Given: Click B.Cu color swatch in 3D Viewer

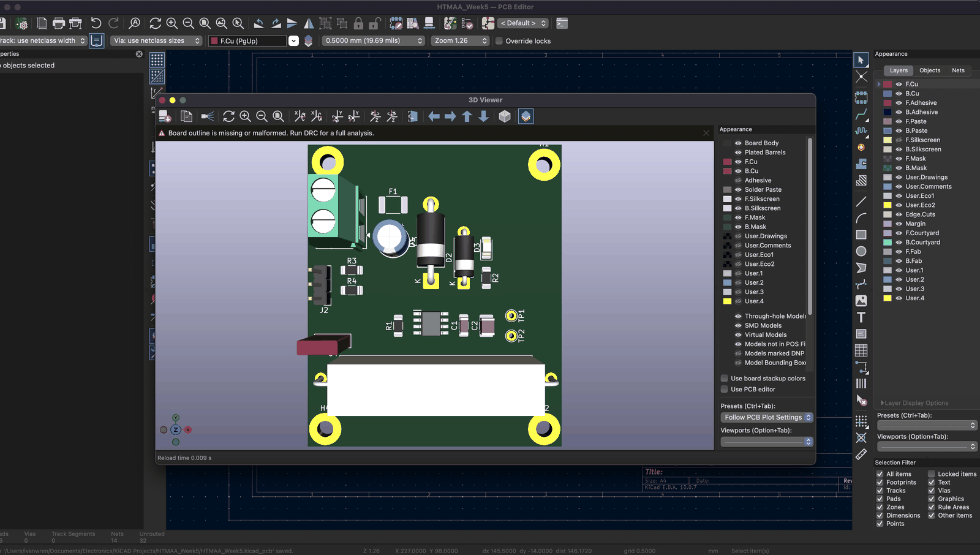Looking at the screenshot, I should pos(728,172).
